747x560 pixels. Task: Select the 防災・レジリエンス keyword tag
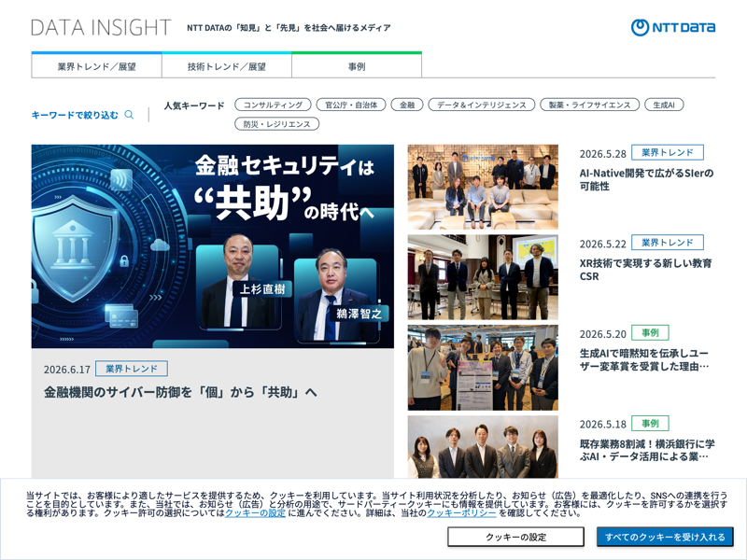(276, 124)
